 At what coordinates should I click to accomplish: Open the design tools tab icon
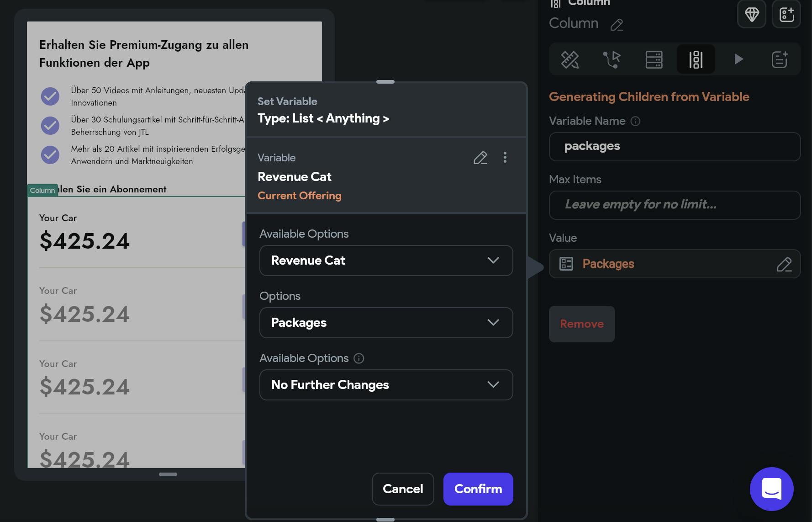[x=569, y=59]
